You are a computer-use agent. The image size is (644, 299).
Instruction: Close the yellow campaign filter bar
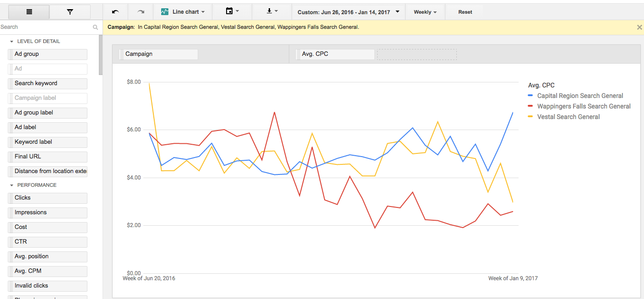point(639,27)
